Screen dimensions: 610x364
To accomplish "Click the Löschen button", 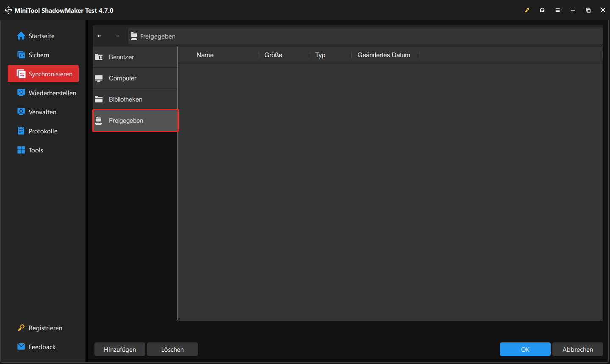I will click(172, 349).
